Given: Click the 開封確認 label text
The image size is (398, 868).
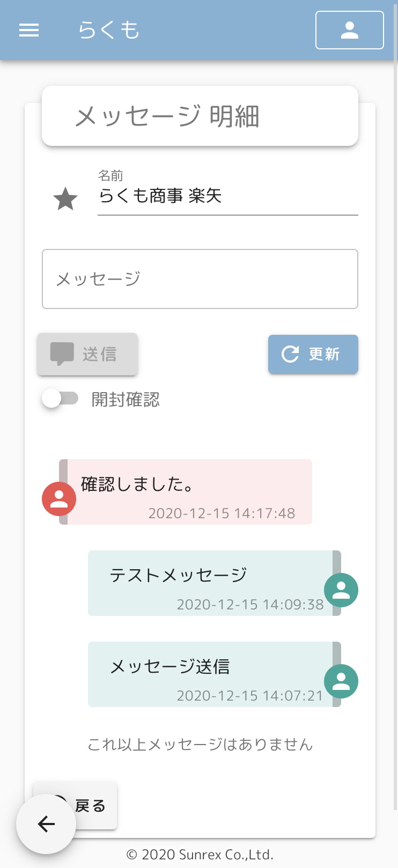Looking at the screenshot, I should [126, 400].
